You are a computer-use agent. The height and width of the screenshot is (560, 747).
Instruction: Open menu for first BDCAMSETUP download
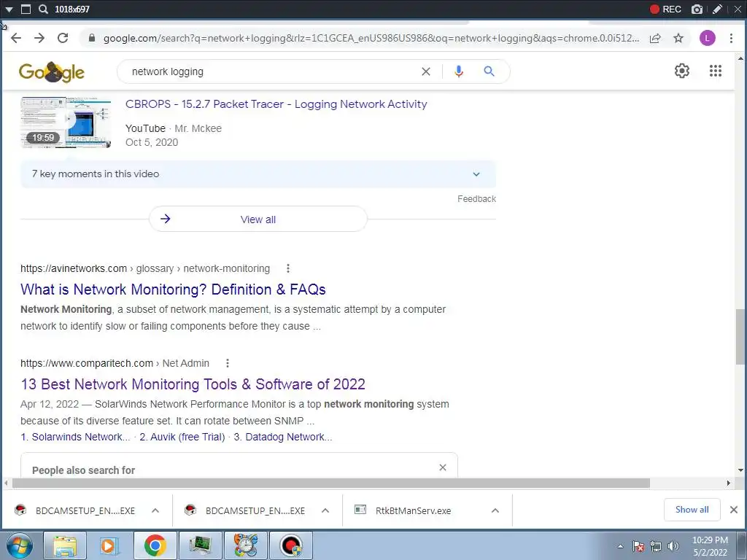[155, 510]
